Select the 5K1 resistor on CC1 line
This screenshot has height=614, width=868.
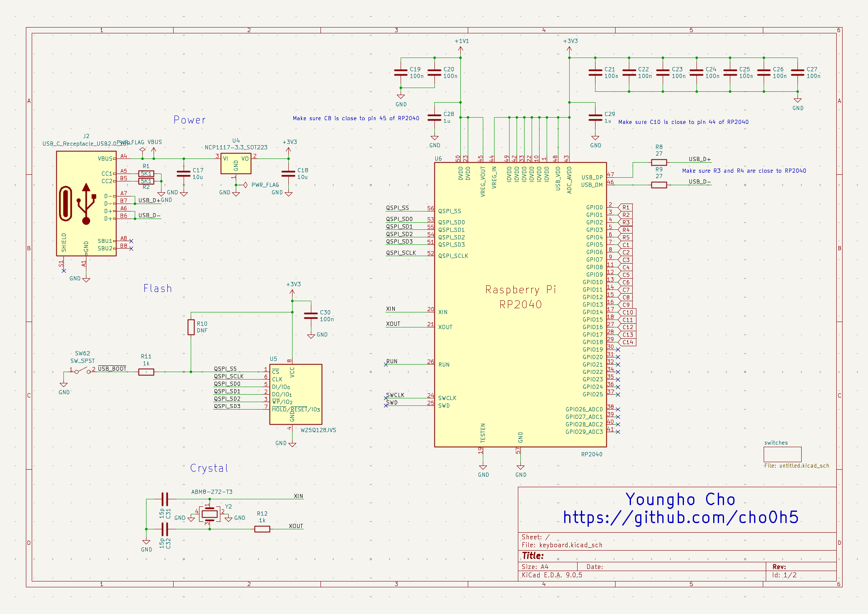click(146, 174)
